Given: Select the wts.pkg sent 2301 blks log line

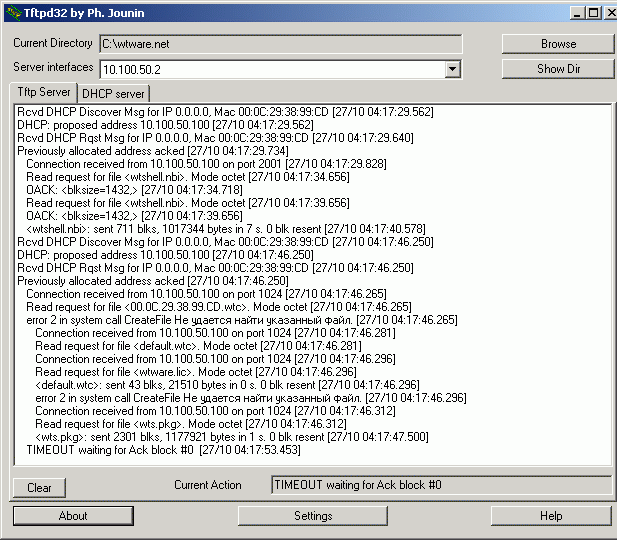Looking at the screenshot, I should [232, 436].
